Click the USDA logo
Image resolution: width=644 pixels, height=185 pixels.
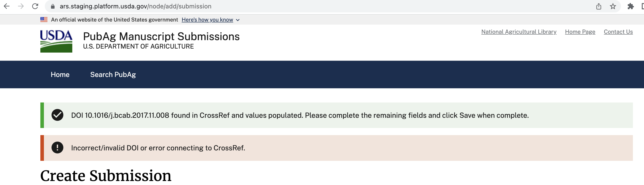coord(56,41)
